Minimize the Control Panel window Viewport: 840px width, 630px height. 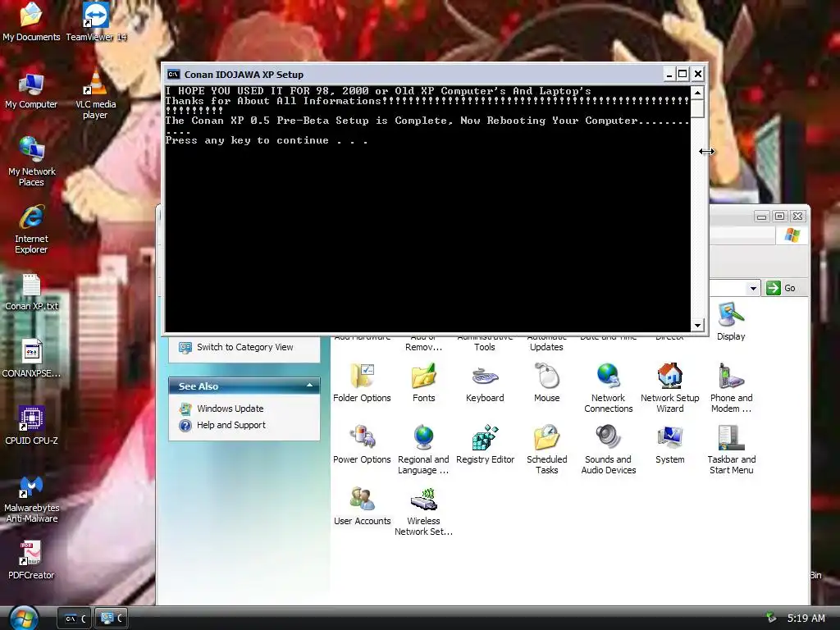tap(762, 216)
